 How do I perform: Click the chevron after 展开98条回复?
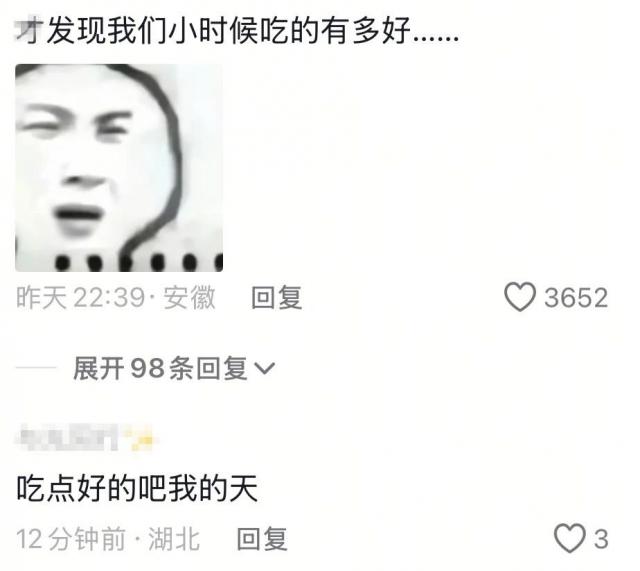(264, 368)
